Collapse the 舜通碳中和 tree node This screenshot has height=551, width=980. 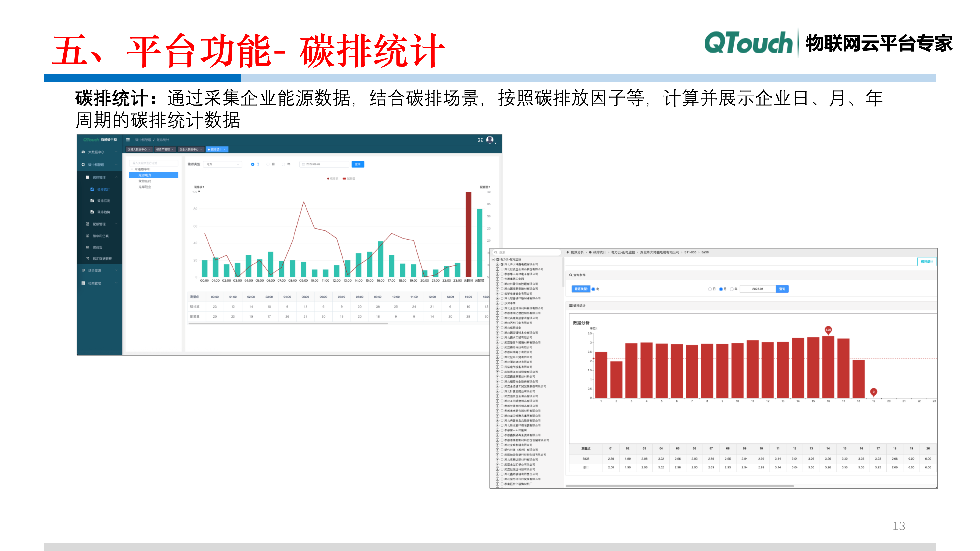(132, 169)
